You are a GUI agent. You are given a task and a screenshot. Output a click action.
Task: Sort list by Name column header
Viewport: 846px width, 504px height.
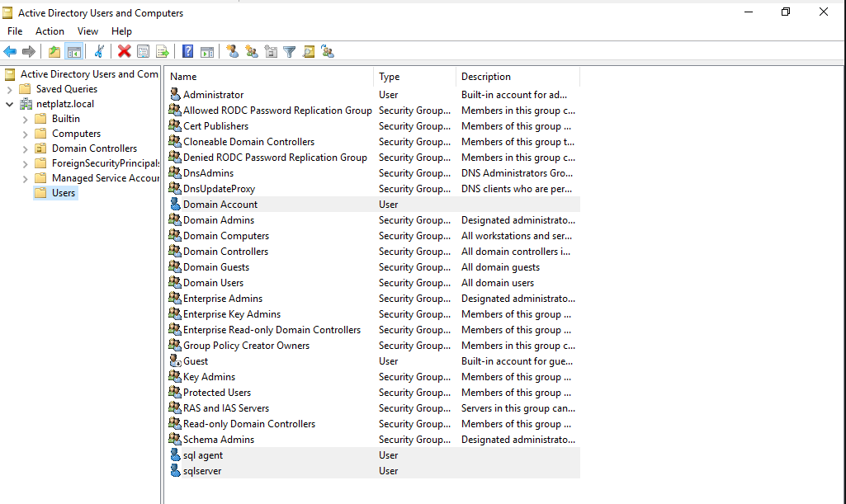point(269,77)
